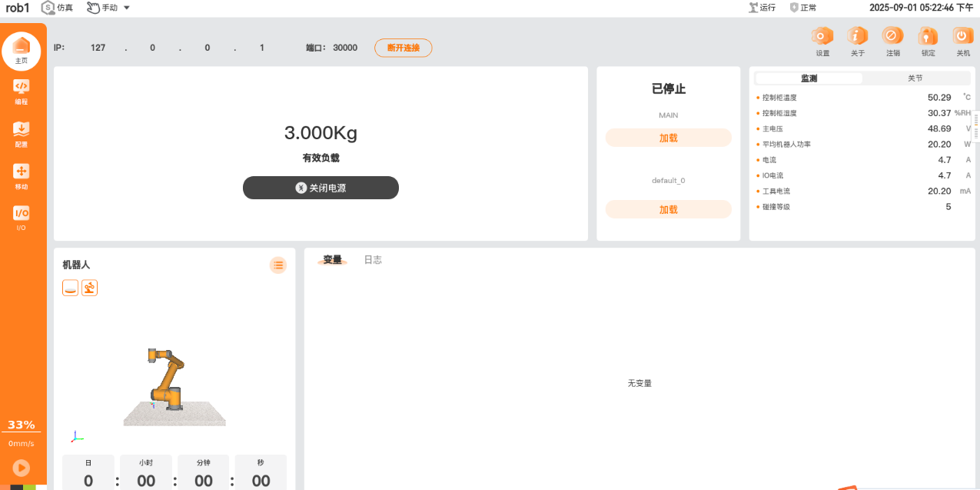Image resolution: width=980 pixels, height=490 pixels.
Task: Click the 主电压 value 48.69
Action: [939, 128]
